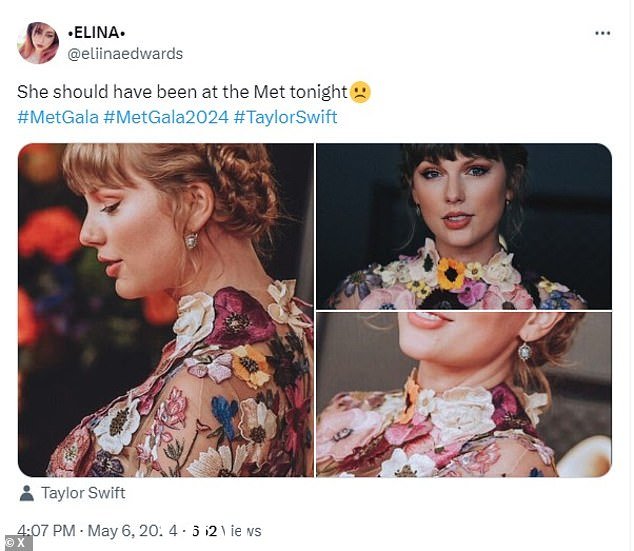Open the large left profile-view photo
The height and width of the screenshot is (551, 634).
[x=166, y=310]
